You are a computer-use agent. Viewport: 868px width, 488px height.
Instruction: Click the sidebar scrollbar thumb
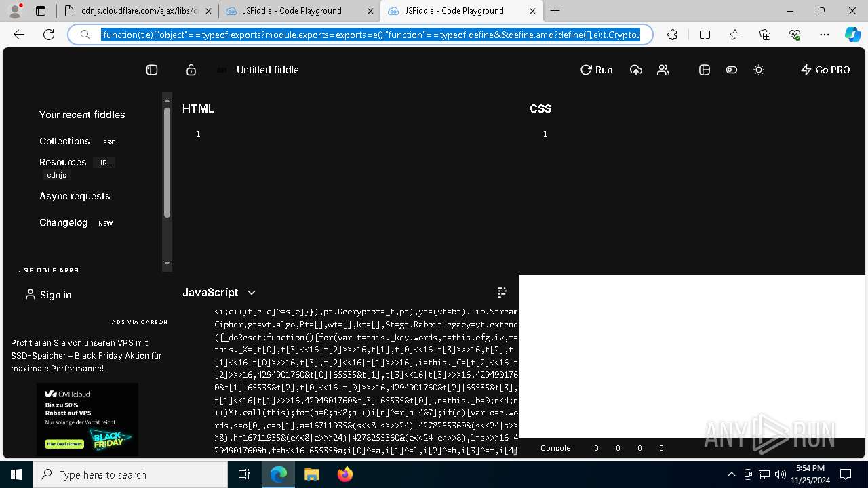(167, 163)
